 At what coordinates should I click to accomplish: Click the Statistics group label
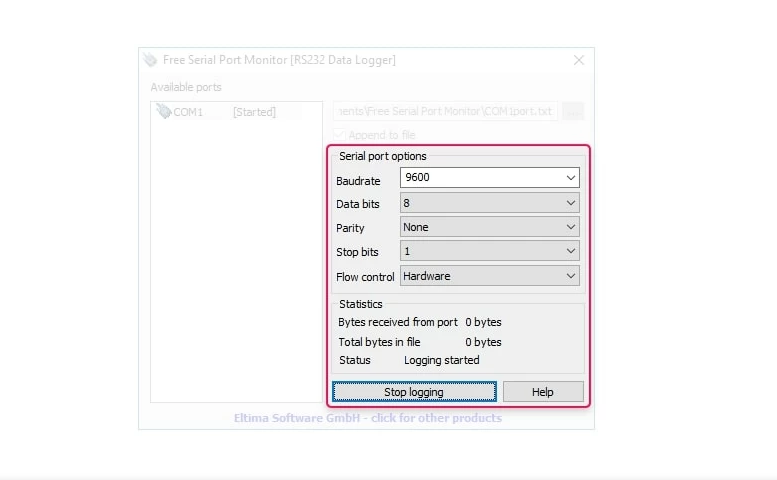click(361, 304)
